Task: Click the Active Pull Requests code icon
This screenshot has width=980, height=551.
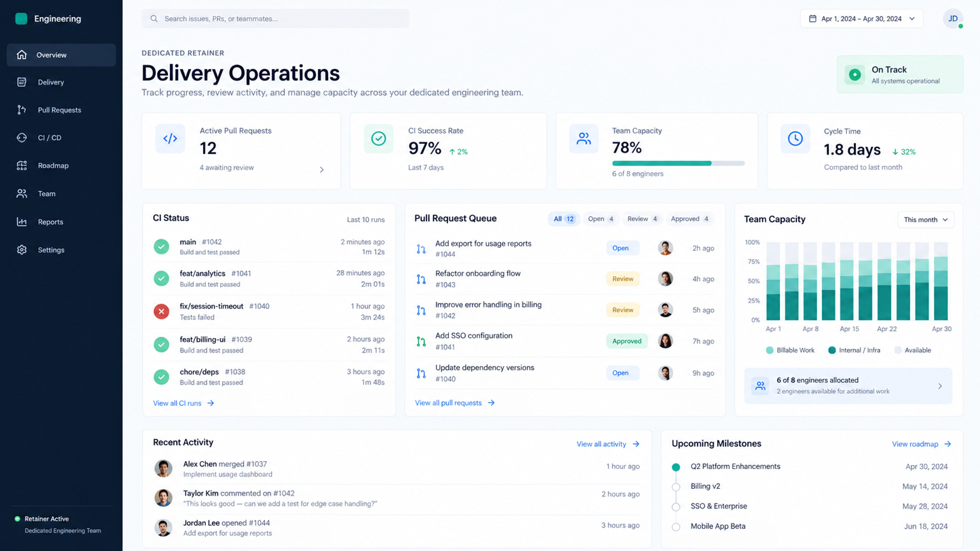Action: point(170,139)
